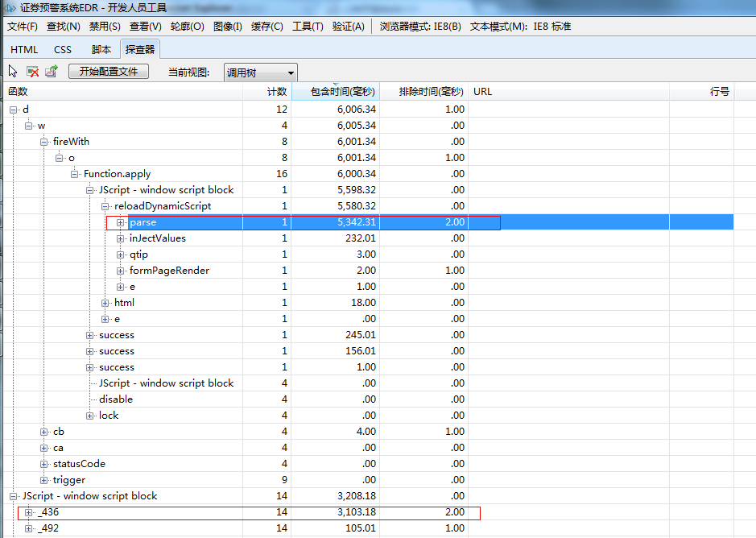Image resolution: width=756 pixels, height=538 pixels.
Task: Expand the html node
Action: click(x=105, y=303)
